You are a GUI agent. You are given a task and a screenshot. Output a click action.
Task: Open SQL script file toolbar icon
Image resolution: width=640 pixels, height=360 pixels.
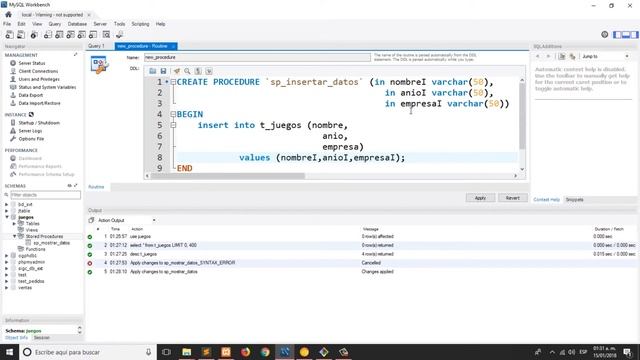coord(21,35)
